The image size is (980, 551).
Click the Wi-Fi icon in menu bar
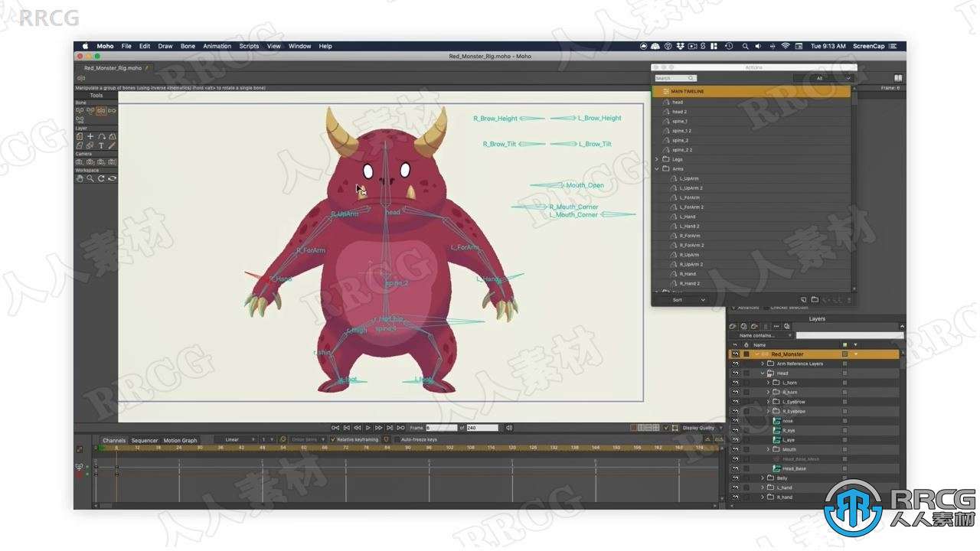pyautogui.click(x=785, y=46)
